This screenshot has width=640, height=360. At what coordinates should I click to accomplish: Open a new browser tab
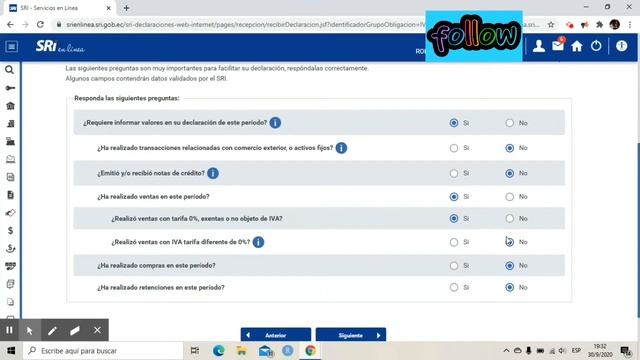126,8
